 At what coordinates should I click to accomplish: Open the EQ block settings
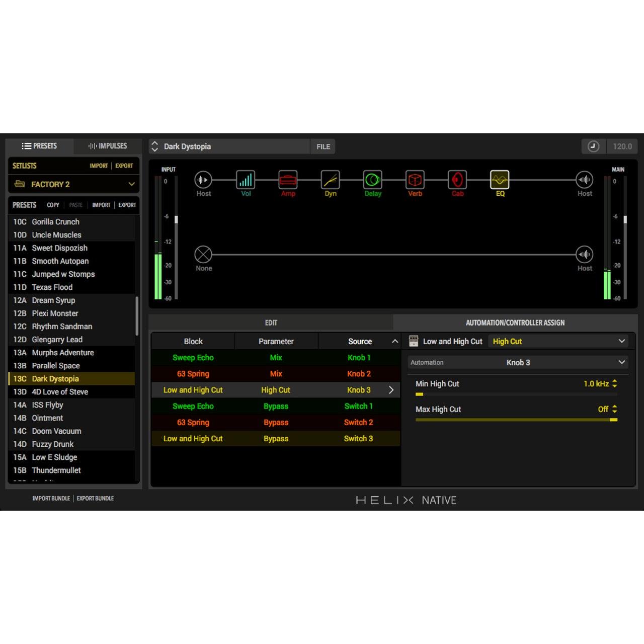pyautogui.click(x=500, y=180)
